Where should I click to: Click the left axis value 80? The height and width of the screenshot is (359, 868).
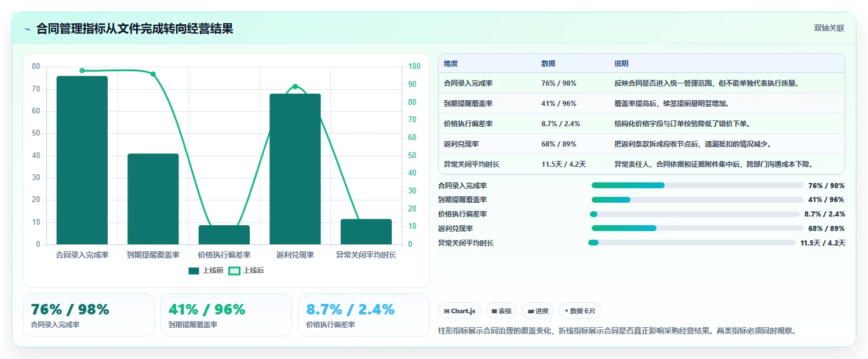(36, 67)
